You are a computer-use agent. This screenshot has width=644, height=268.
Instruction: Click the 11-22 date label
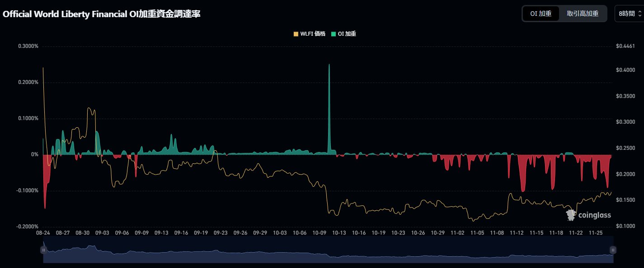576,233
